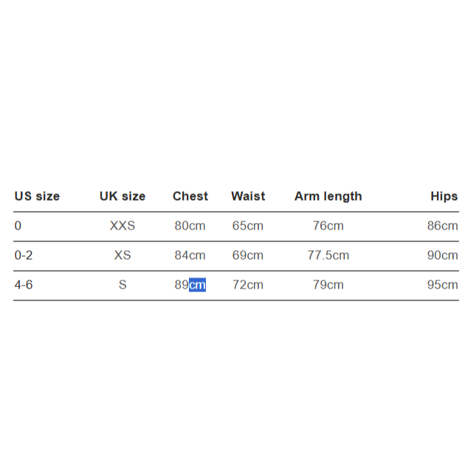Click the XXS size cell
This screenshot has width=476, height=476.
(x=123, y=226)
